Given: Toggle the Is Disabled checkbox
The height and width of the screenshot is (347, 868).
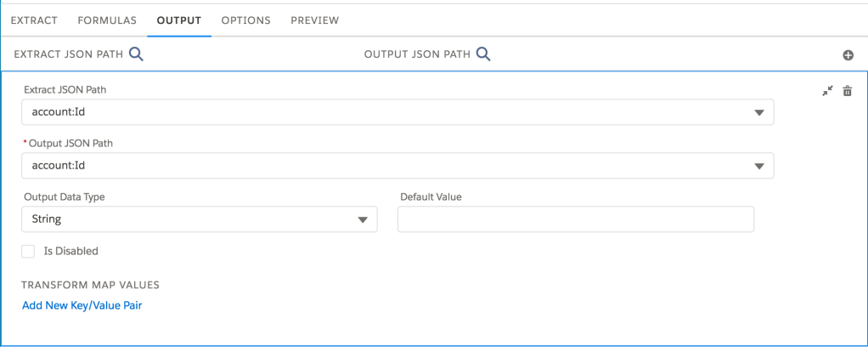Looking at the screenshot, I should 28,251.
